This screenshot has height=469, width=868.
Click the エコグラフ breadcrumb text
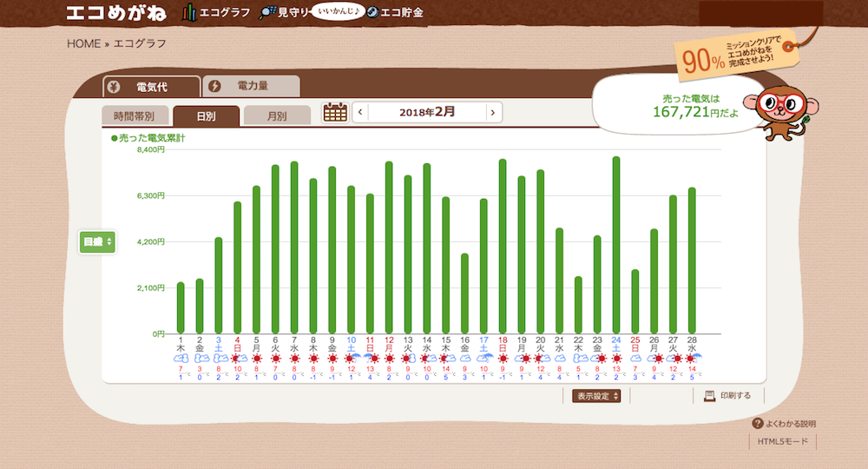coord(140,43)
